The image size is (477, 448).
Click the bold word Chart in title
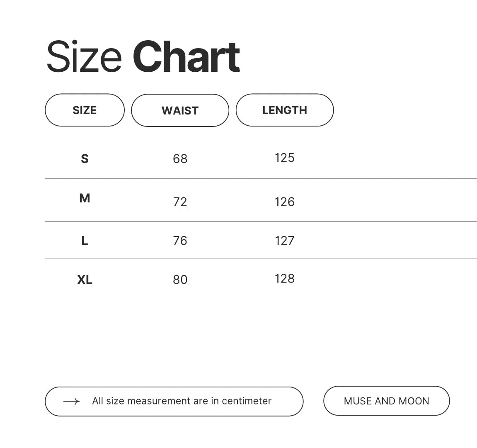point(186,57)
